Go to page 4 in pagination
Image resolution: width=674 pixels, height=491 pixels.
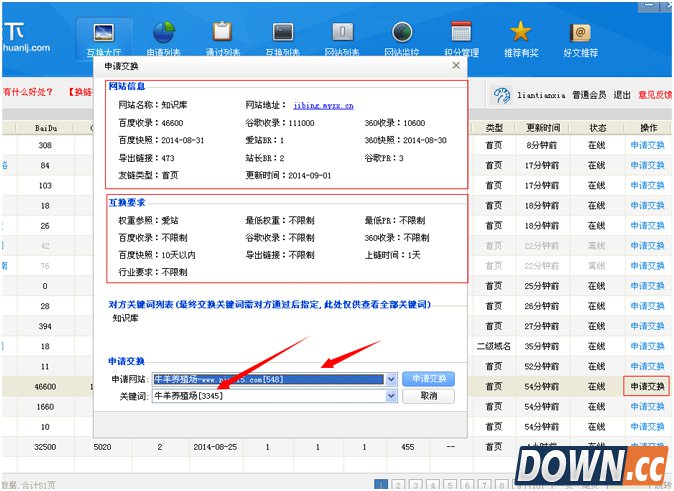(432, 485)
